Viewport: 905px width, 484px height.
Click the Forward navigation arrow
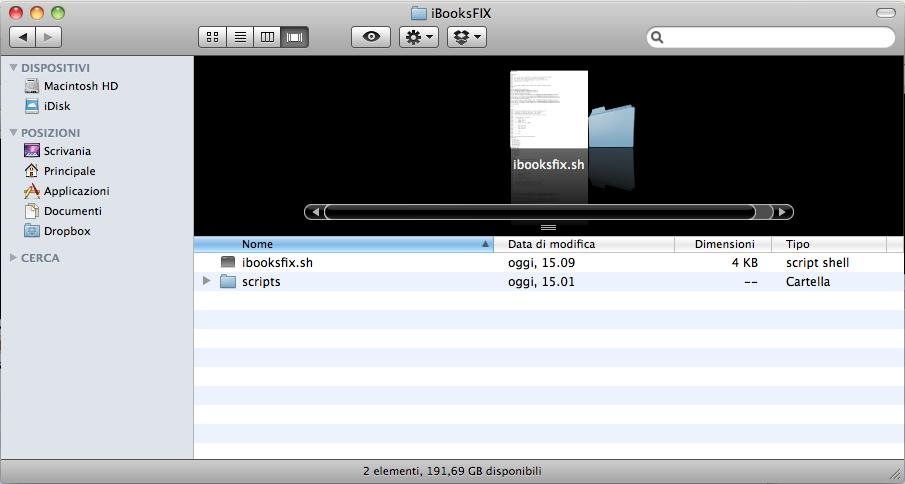point(48,37)
